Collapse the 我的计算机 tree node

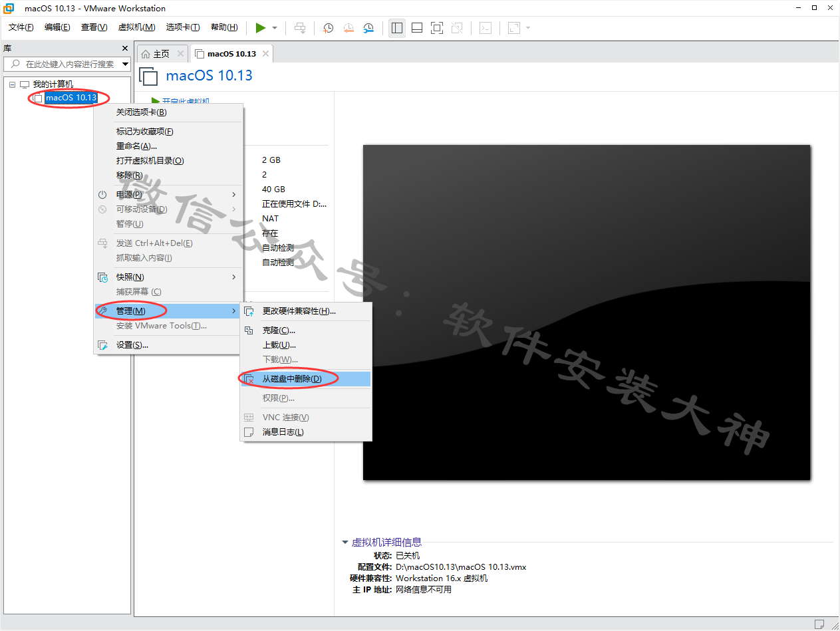click(x=12, y=84)
